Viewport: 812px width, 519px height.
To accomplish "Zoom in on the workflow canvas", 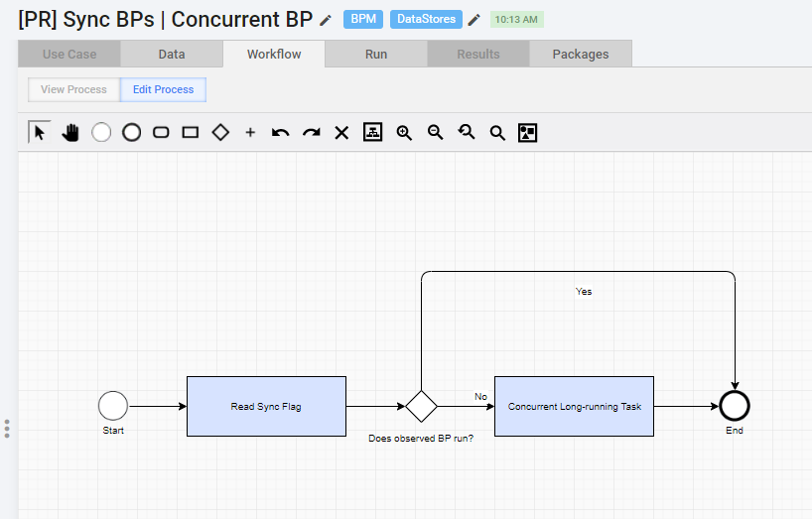I will [x=404, y=132].
